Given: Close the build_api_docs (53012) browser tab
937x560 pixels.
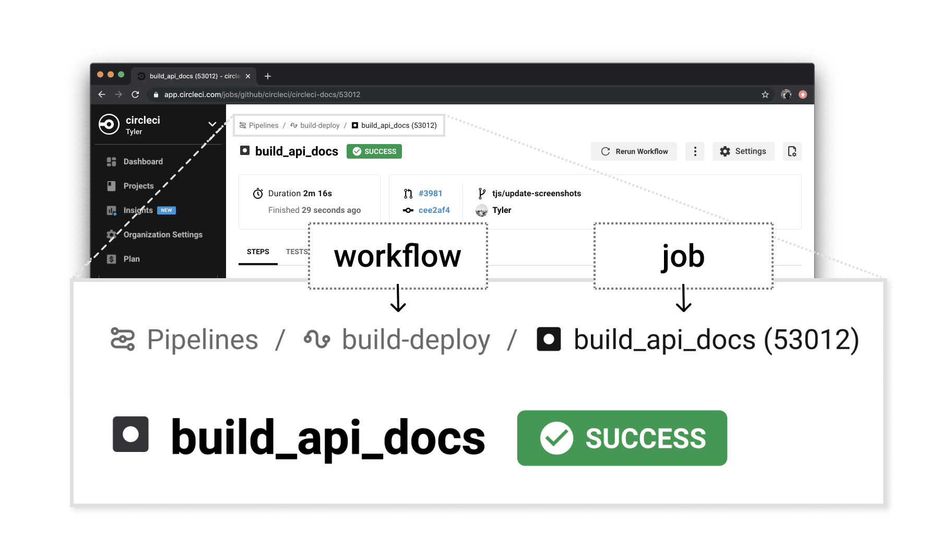Looking at the screenshot, I should [x=248, y=76].
